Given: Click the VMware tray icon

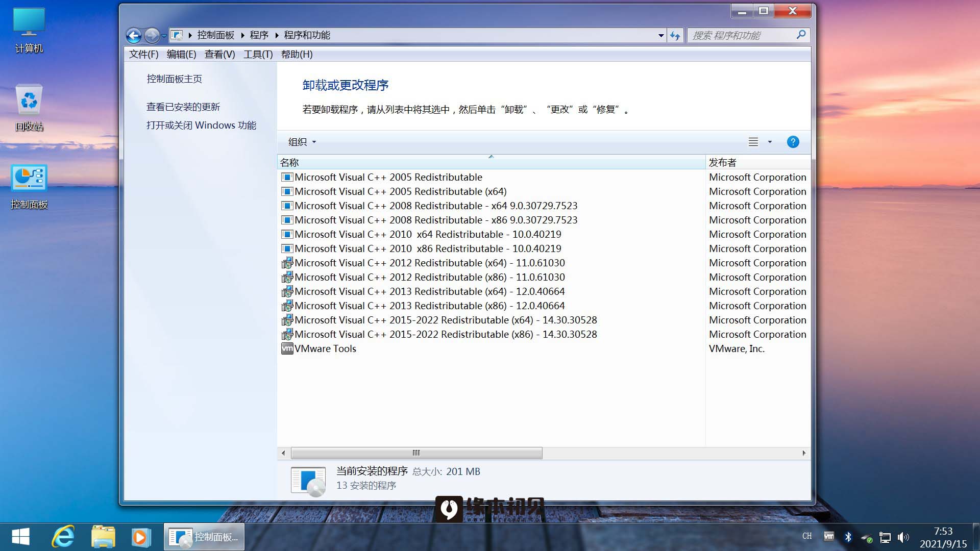Looking at the screenshot, I should click(x=829, y=536).
